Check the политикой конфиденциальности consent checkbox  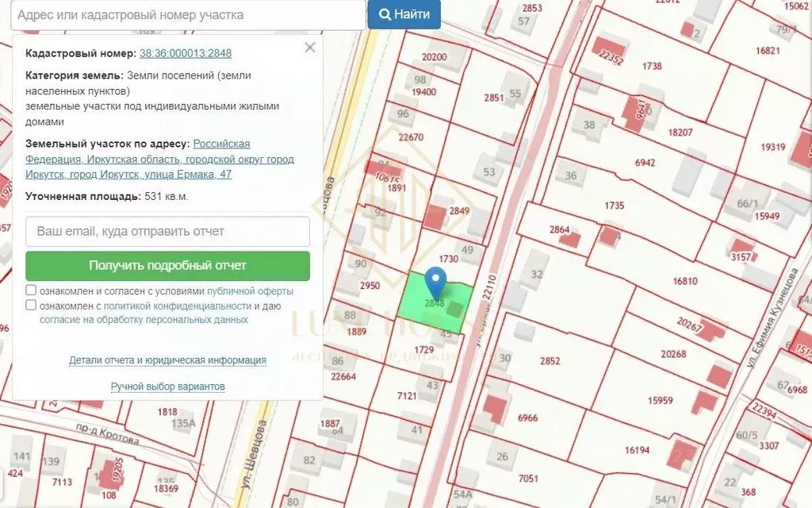(x=31, y=303)
